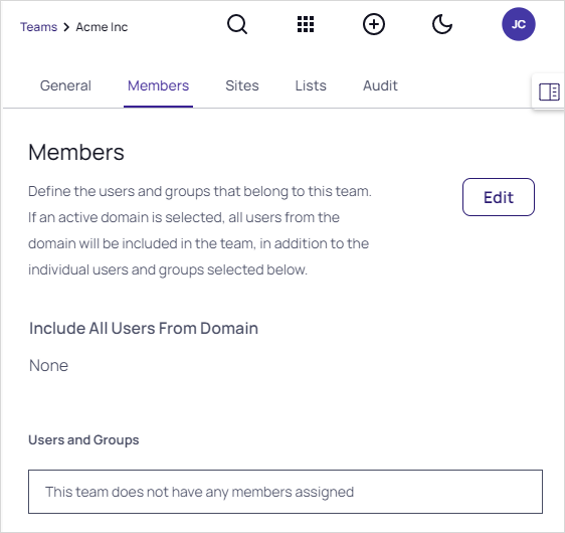Click the empty members assigned box
Image resolution: width=565 pixels, height=533 pixels.
(x=285, y=492)
